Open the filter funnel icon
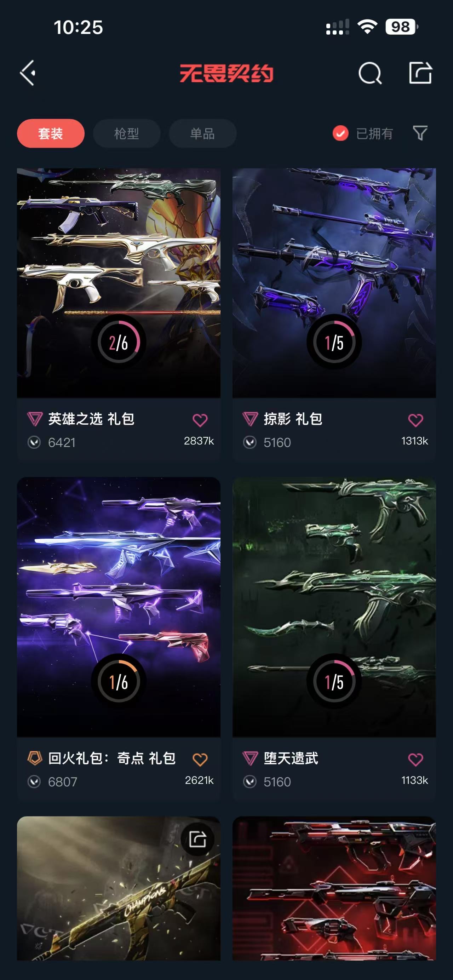 [420, 133]
